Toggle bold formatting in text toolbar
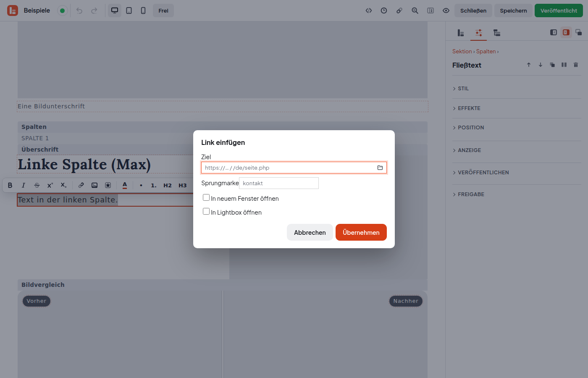Screen dimensions: 588x378 coord(10,185)
